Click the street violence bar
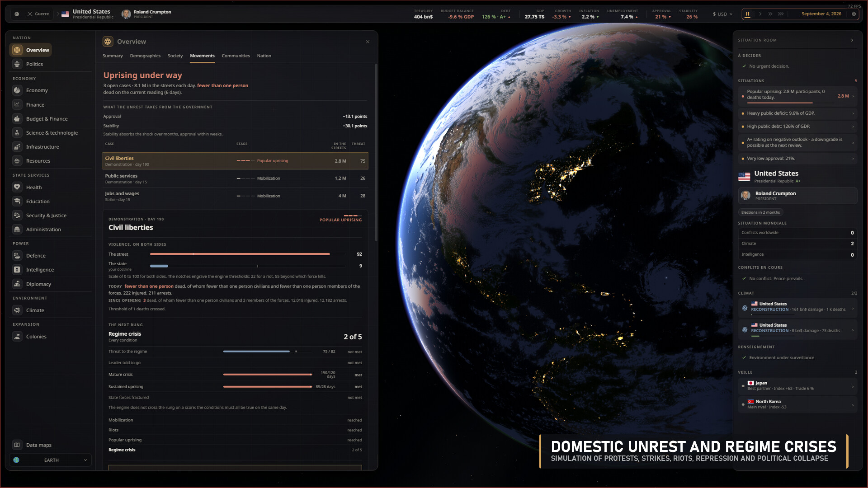This screenshot has height=488, width=868. point(240,254)
